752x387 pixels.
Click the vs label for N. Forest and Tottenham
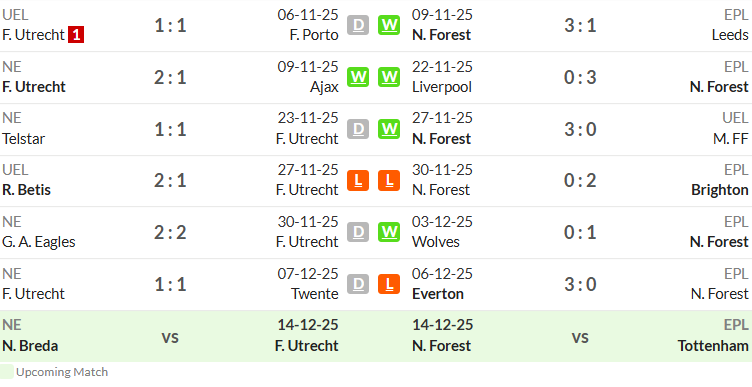(580, 337)
